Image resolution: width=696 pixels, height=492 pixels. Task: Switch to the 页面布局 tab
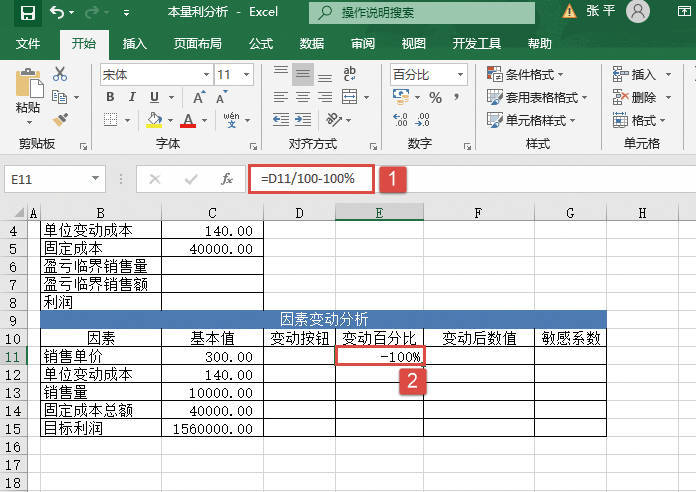tap(198, 44)
